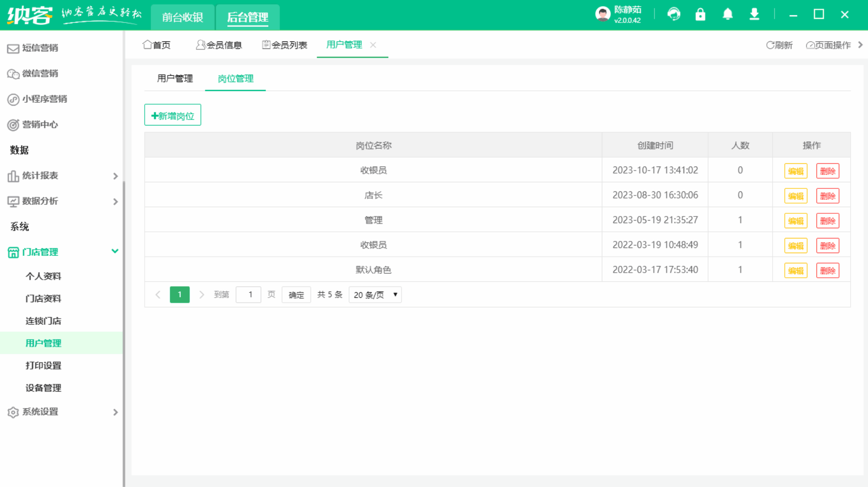Click 编辑 on the 店长 row
This screenshot has height=487, width=868.
point(795,196)
